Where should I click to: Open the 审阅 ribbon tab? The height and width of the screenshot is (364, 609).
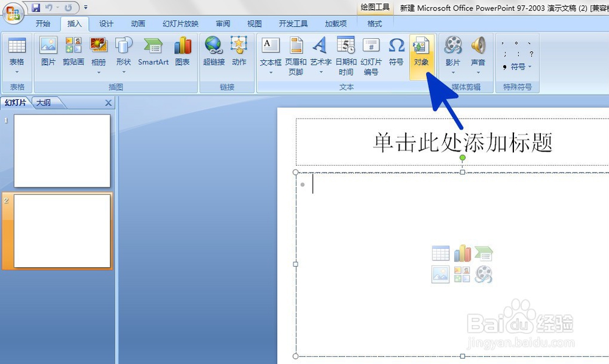[223, 24]
